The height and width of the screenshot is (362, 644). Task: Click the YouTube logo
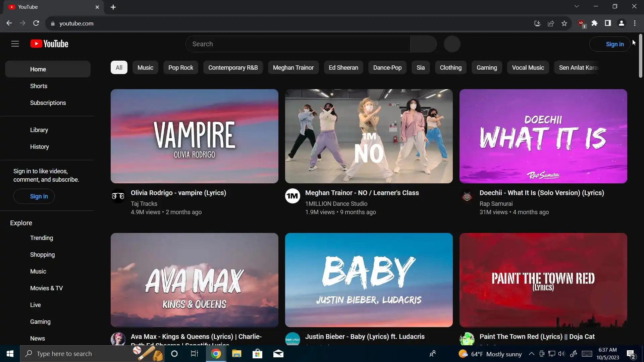[x=49, y=44]
